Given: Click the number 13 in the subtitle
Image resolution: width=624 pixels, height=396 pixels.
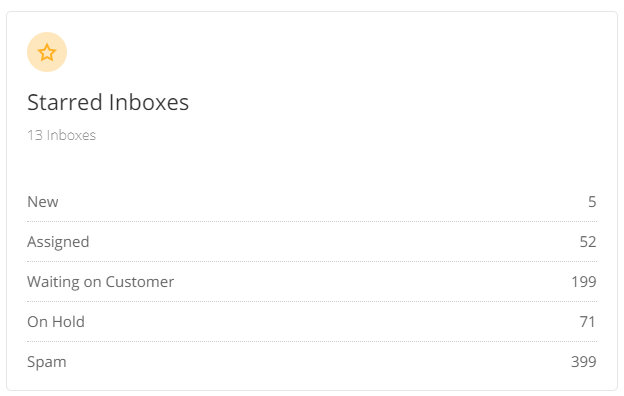Looking at the screenshot, I should pos(35,135).
